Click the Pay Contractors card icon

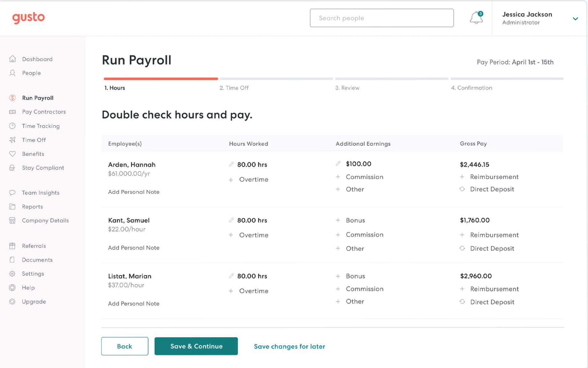(x=12, y=112)
